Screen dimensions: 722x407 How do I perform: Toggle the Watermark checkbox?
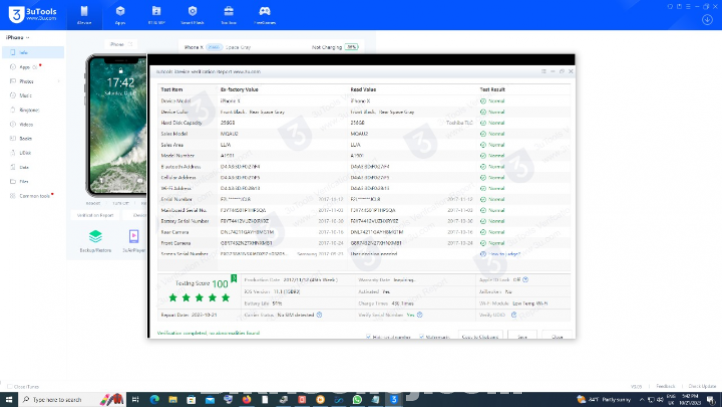click(422, 337)
